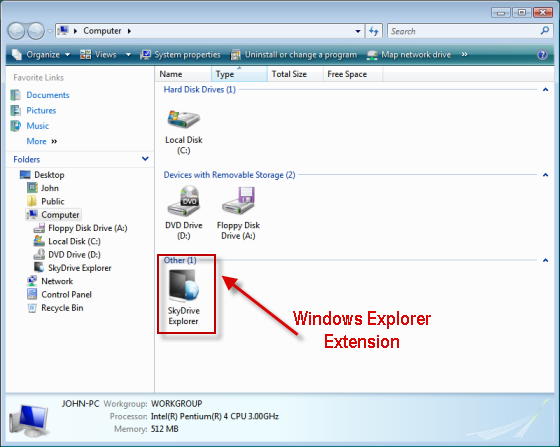Click the Forward navigation arrow

[x=36, y=31]
